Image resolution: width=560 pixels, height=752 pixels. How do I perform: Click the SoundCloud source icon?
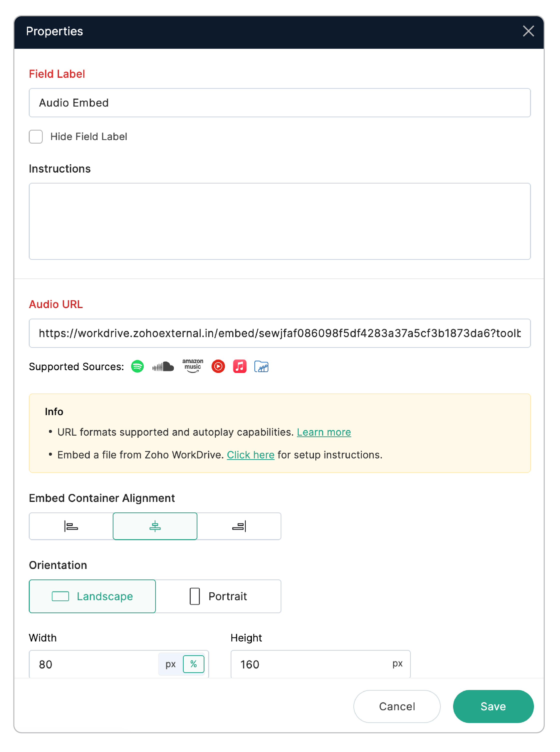163,366
